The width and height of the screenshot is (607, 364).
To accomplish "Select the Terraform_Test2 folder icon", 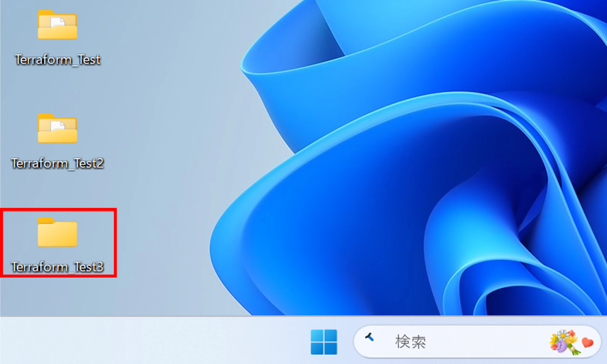I will pyautogui.click(x=57, y=128).
